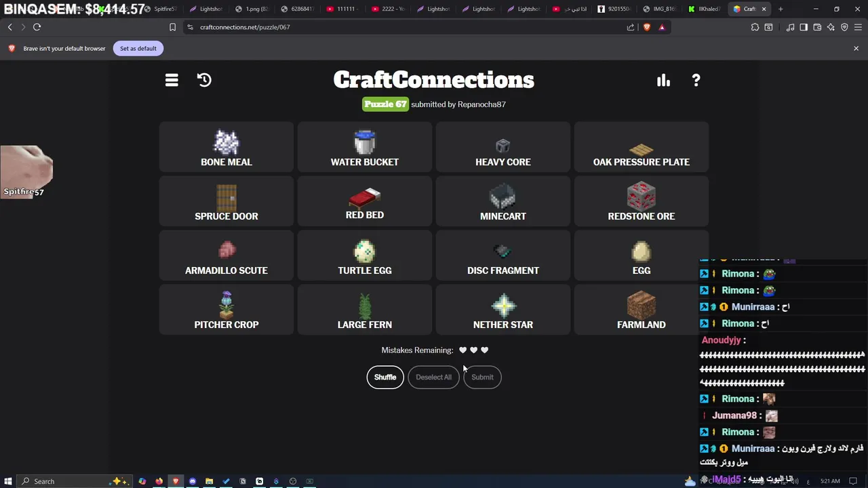
Task: Open the sidebar toggle icon
Action: pos(804,27)
